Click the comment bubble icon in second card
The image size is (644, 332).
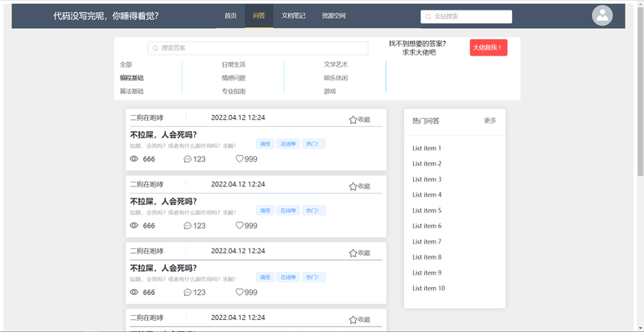(x=188, y=226)
